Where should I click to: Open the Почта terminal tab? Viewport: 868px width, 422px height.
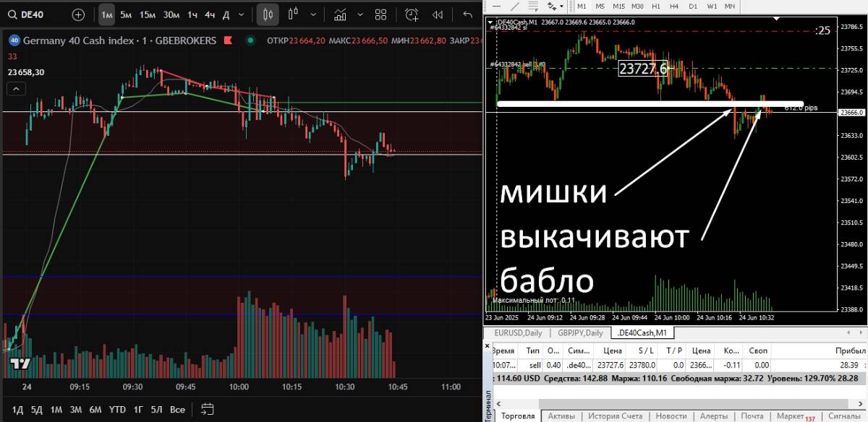(752, 416)
